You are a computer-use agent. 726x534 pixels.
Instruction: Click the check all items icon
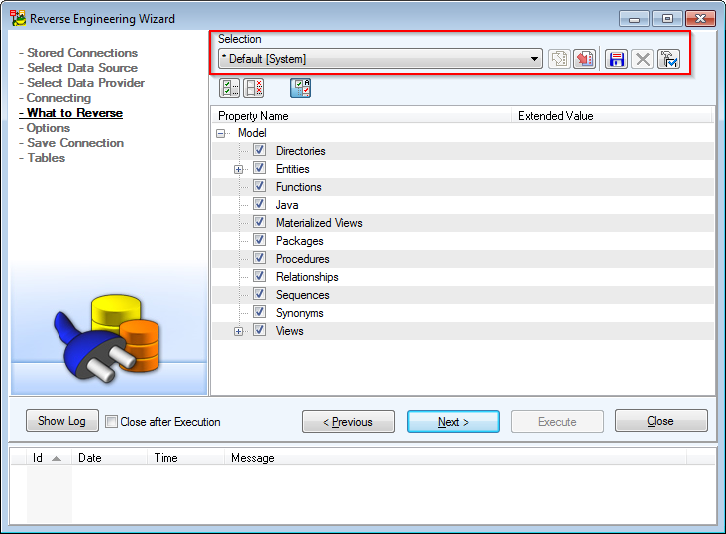230,88
